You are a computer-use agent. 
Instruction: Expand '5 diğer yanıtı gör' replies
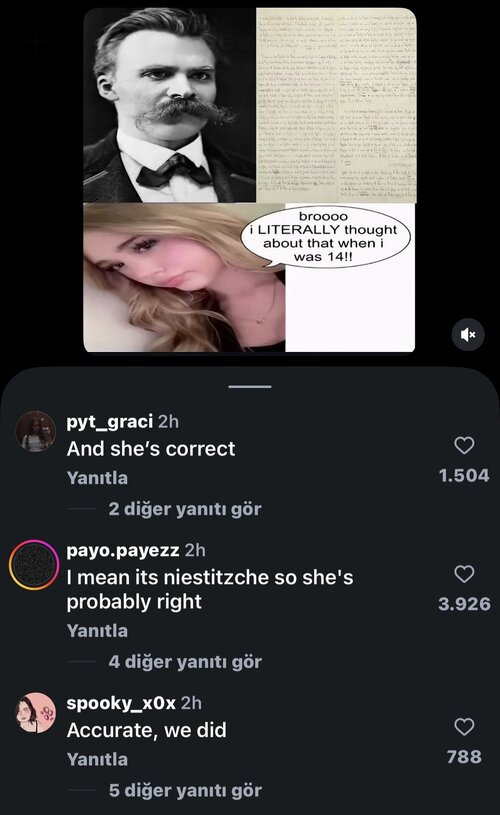coord(185,791)
